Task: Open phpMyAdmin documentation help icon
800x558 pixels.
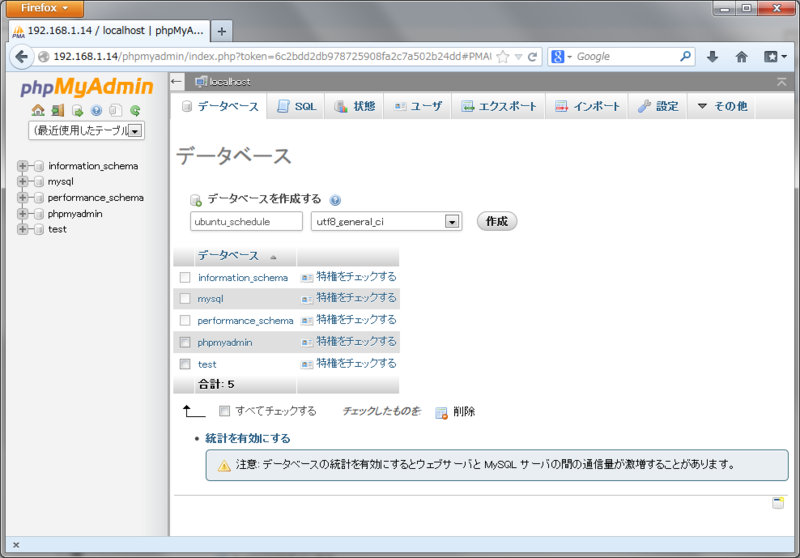Action: [x=96, y=110]
